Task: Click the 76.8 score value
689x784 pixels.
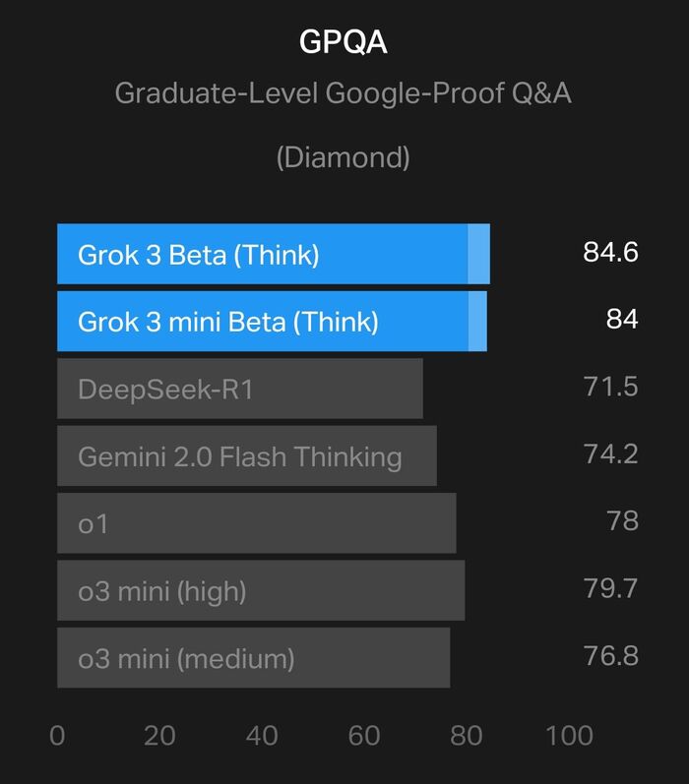Action: tap(610, 655)
